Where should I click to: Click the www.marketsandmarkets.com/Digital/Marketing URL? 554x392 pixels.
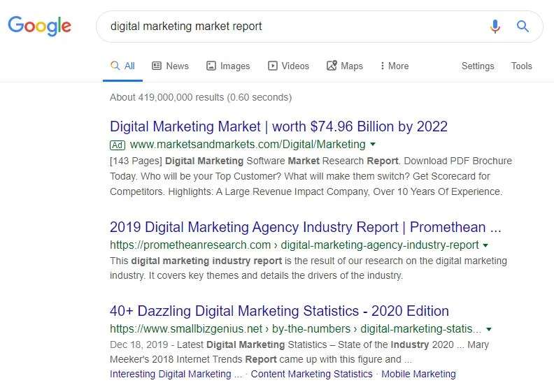248,145
